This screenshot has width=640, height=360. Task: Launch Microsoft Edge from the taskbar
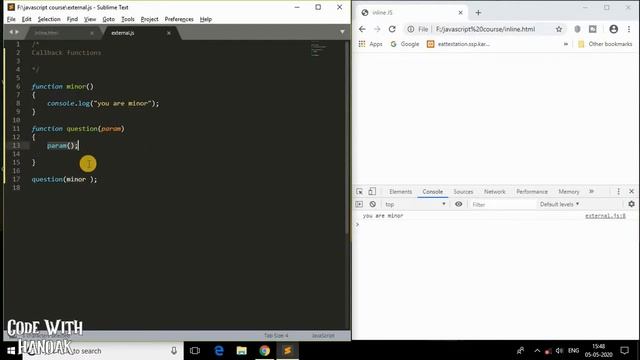tap(219, 351)
